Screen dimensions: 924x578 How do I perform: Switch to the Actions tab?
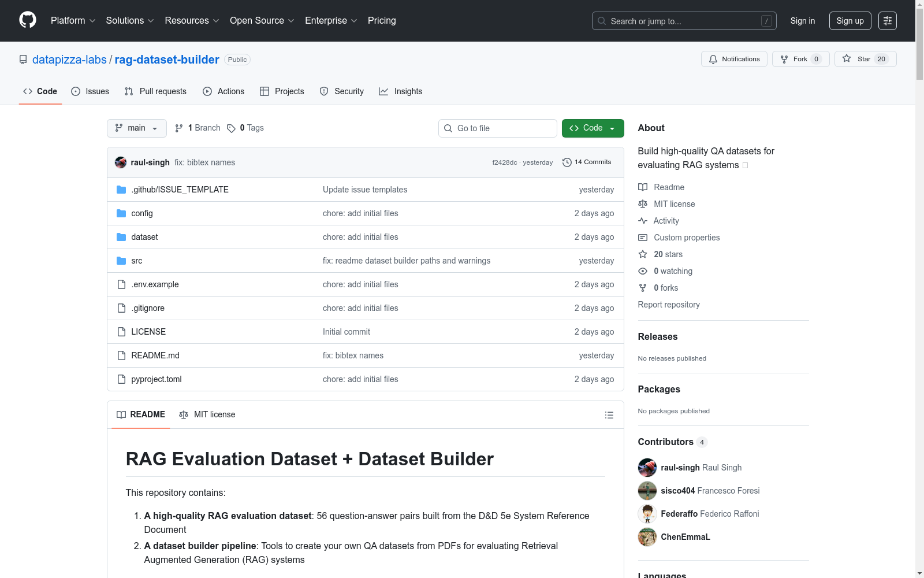pyautogui.click(x=223, y=91)
